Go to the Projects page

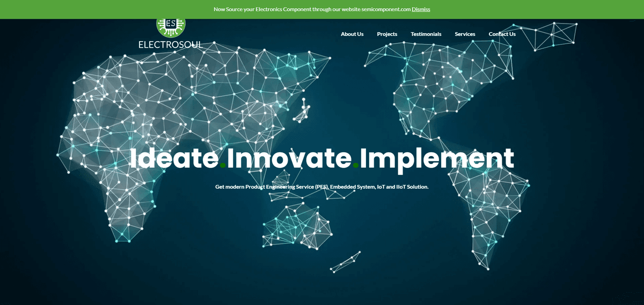point(387,34)
